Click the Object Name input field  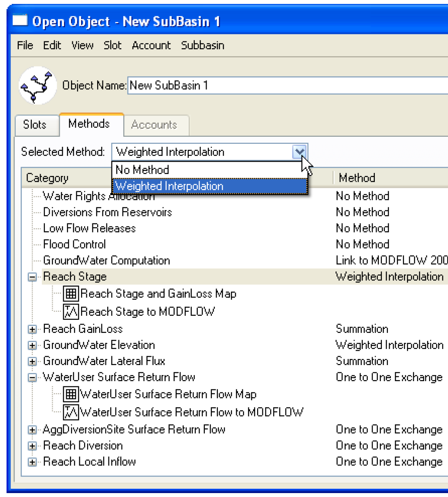click(x=288, y=85)
